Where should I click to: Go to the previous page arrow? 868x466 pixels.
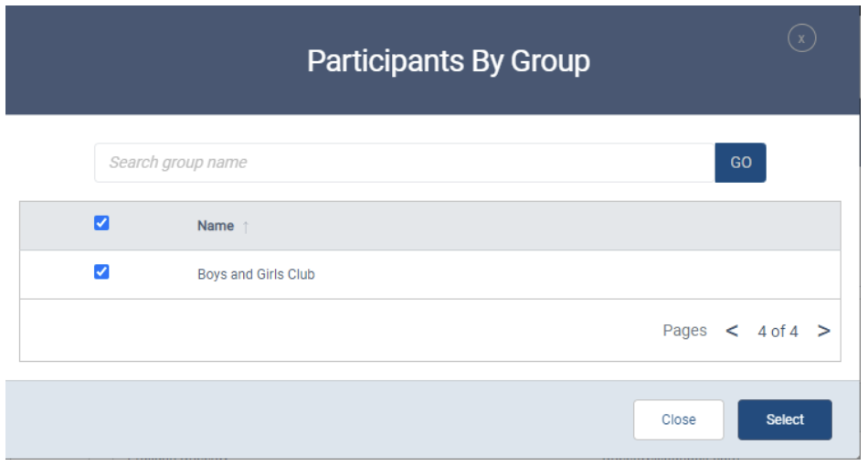coord(732,331)
